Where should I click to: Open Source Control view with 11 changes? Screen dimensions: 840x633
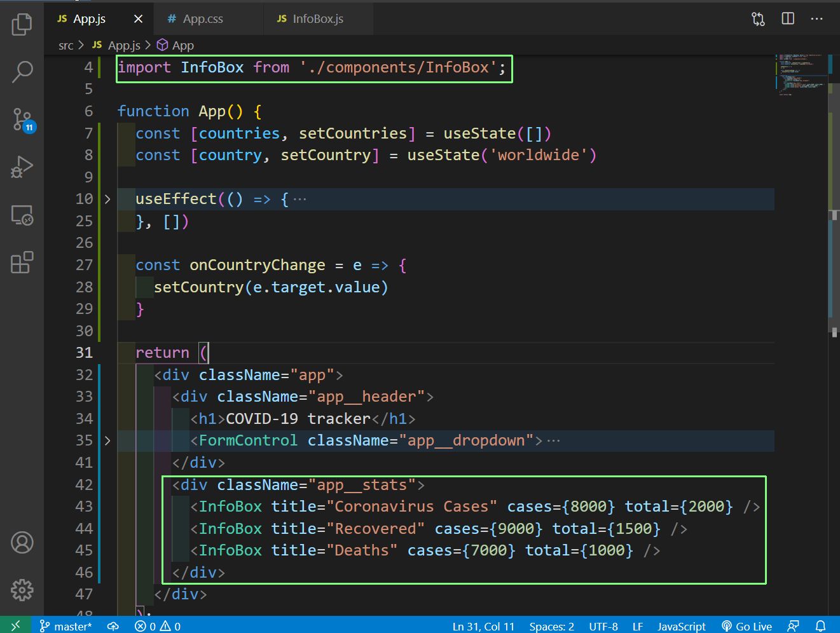[23, 120]
